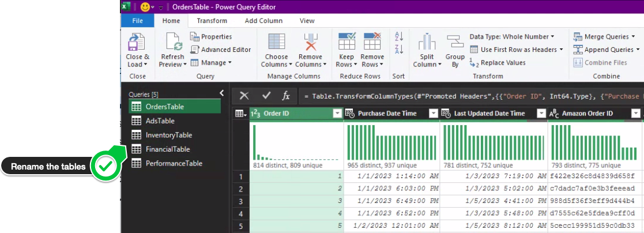Click the Order ID data type icon
The width and height of the screenshot is (644, 233).
(256, 114)
